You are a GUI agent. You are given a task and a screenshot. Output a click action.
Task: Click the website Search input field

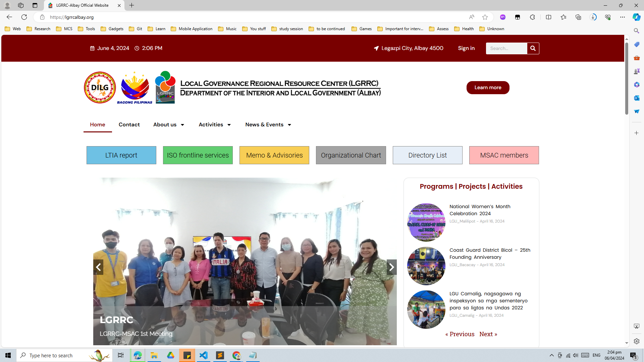coord(506,48)
